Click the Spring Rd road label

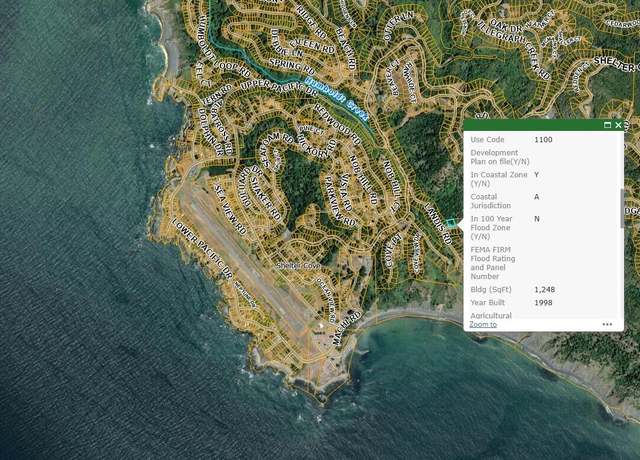(x=292, y=66)
